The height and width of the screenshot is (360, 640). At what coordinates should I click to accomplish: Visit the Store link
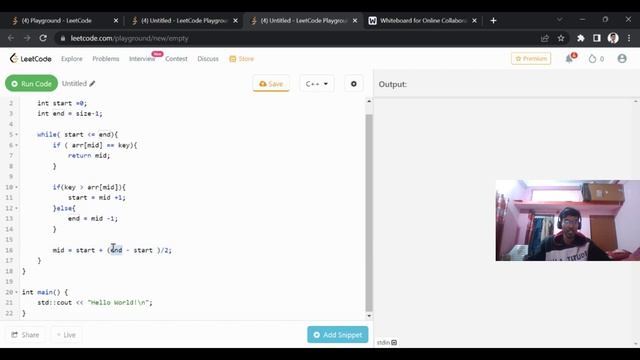242,59
